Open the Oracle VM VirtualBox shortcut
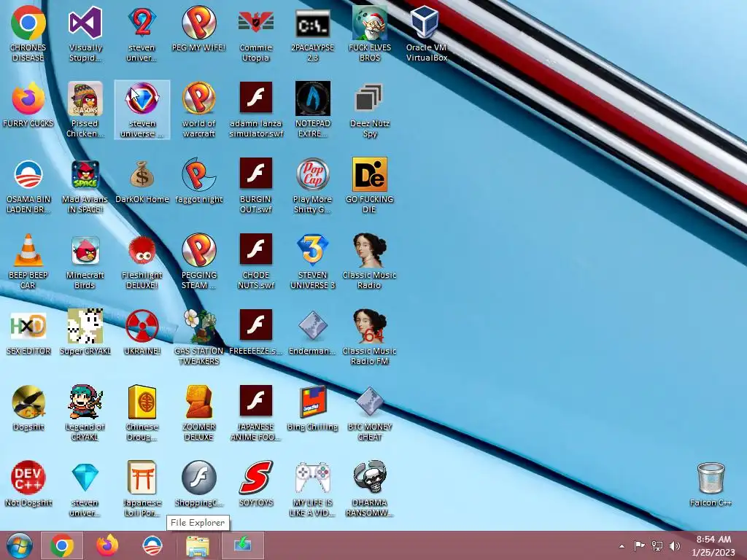This screenshot has height=560, width=747. tap(426, 34)
